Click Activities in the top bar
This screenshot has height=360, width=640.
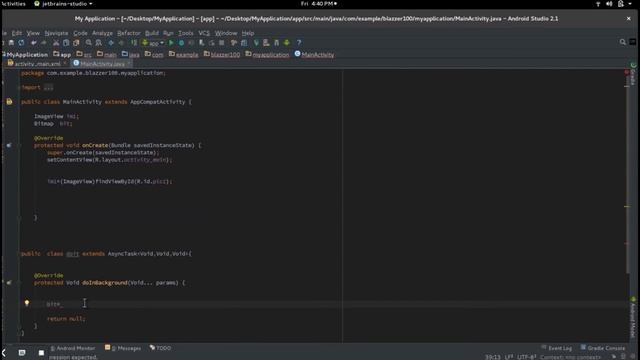pyautogui.click(x=13, y=4)
